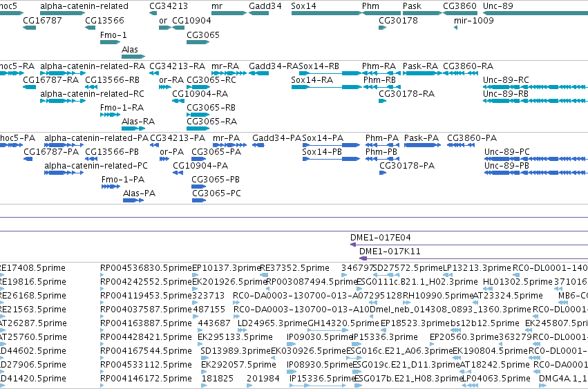Click the Fmo-1-PA protein label

pos(123,180)
